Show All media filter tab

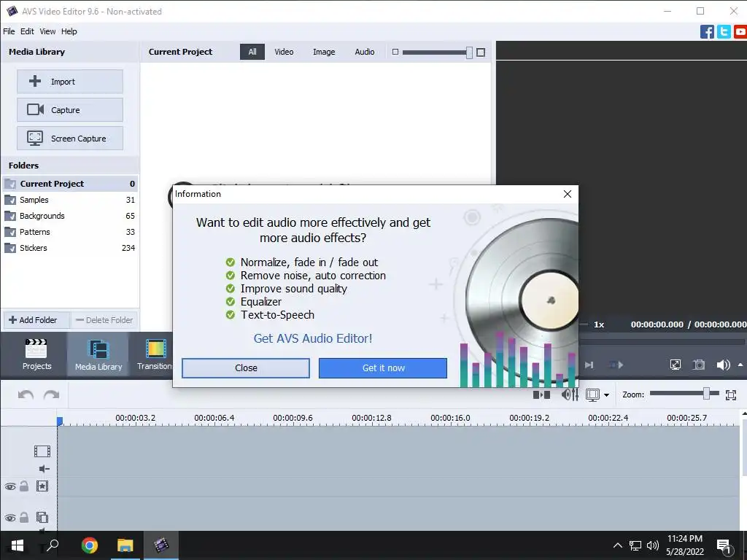pyautogui.click(x=252, y=52)
